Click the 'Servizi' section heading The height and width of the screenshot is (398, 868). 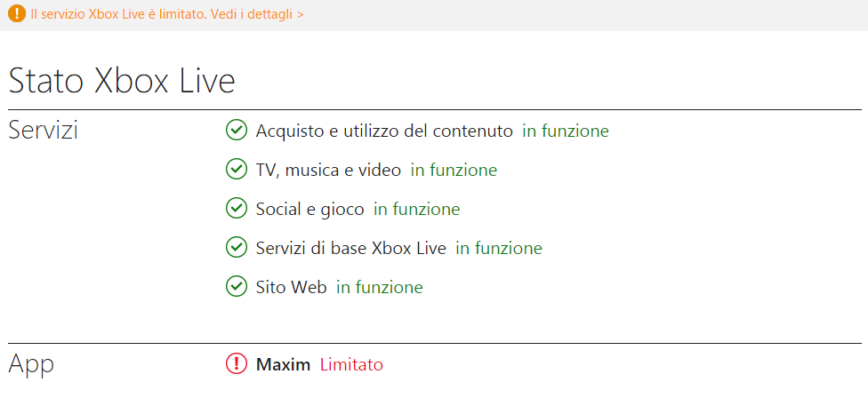(x=44, y=131)
